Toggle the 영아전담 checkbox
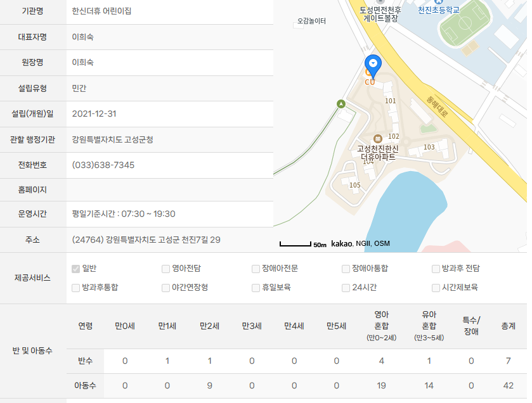Viewport: 532px width, 403px height. 165,269
